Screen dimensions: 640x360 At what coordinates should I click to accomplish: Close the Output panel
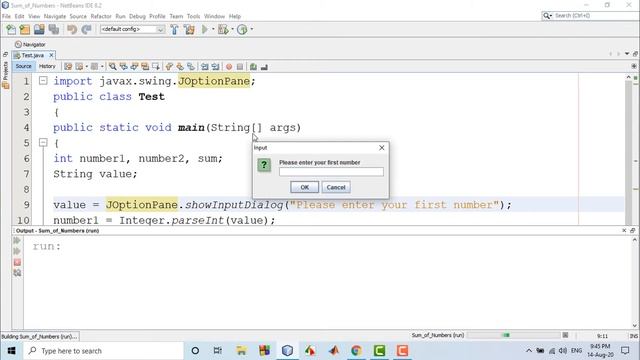(624, 231)
